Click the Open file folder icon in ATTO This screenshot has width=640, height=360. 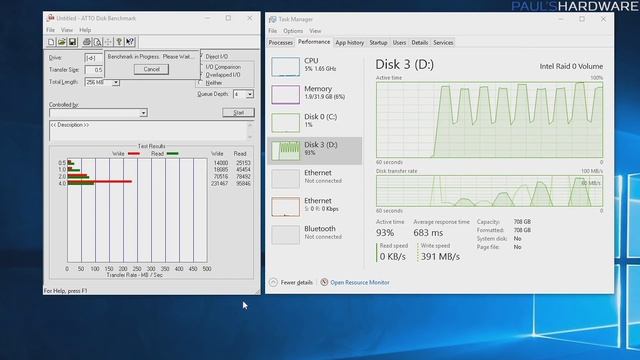pyautogui.click(x=62, y=42)
